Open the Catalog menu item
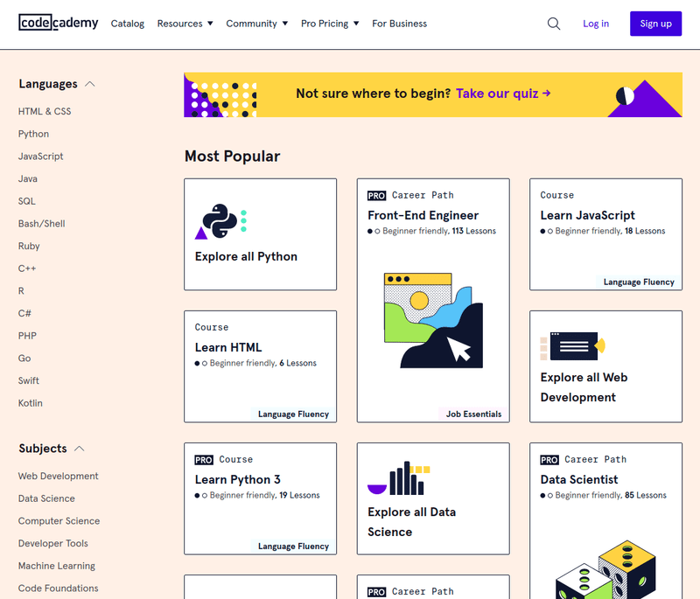 [128, 24]
